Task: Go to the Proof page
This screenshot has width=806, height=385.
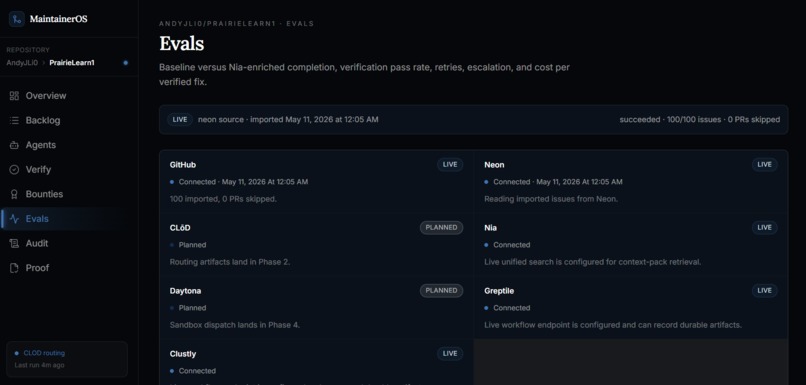Action: [69, 268]
